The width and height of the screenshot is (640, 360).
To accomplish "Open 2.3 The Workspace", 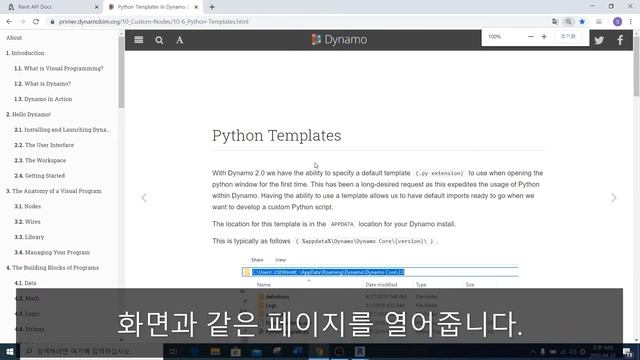I will (x=40, y=160).
